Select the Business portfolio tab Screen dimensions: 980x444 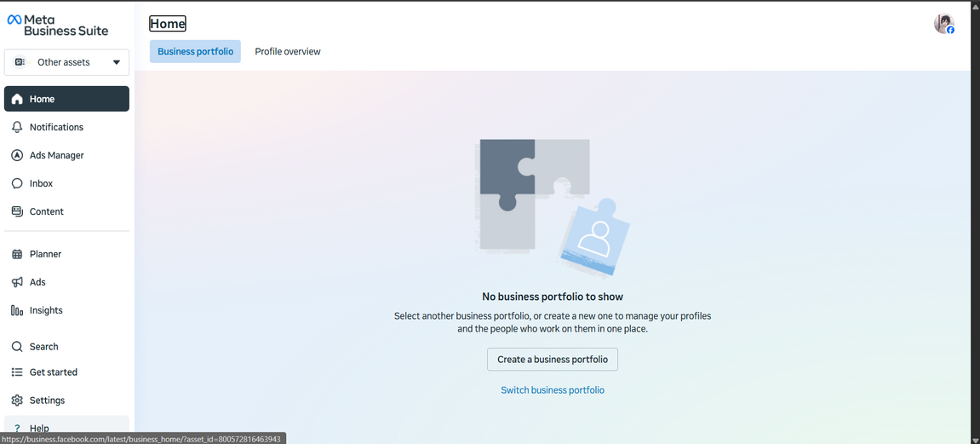point(195,51)
